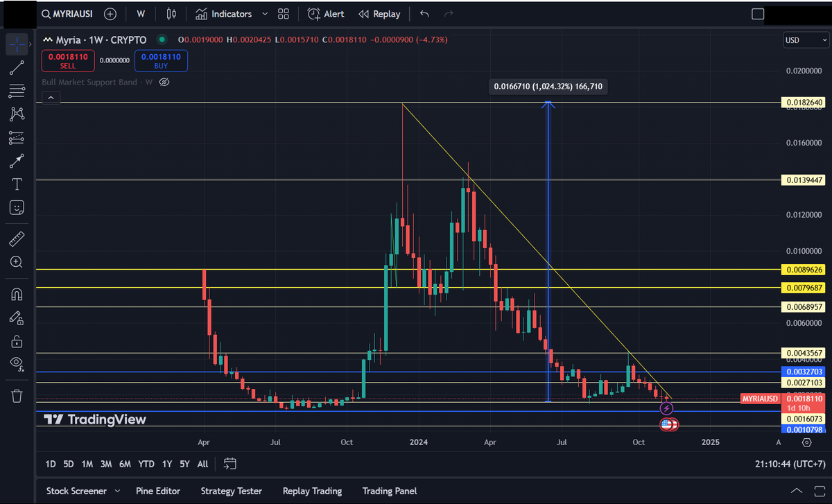Toggle magnet mode for drawings

(17, 295)
